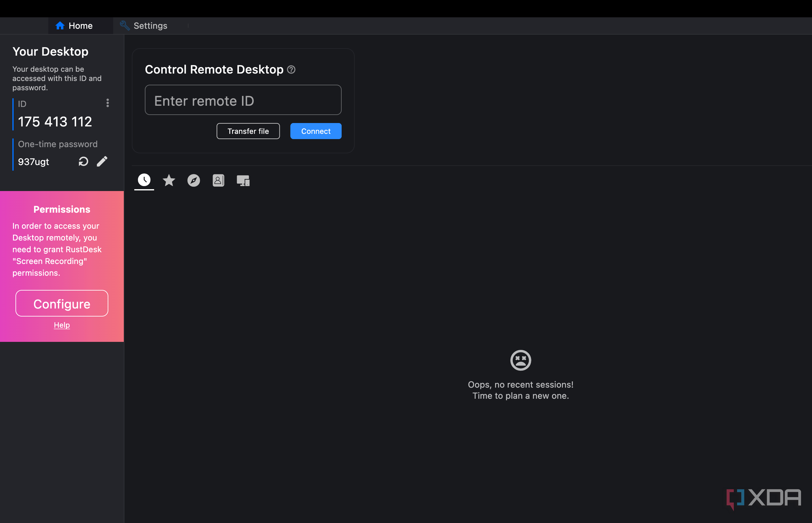Screen dimensions: 812x523
Task: Click Configure in the Permissions card
Action: (62, 303)
